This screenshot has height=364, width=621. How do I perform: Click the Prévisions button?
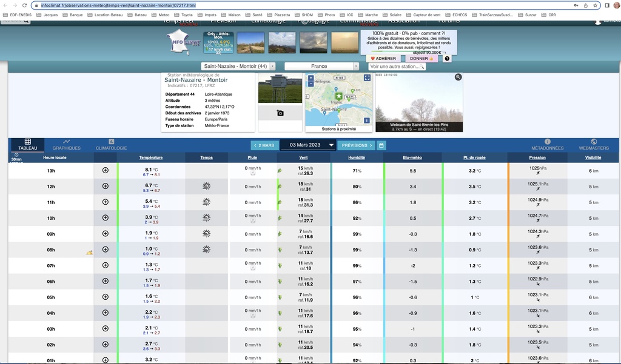pos(357,145)
